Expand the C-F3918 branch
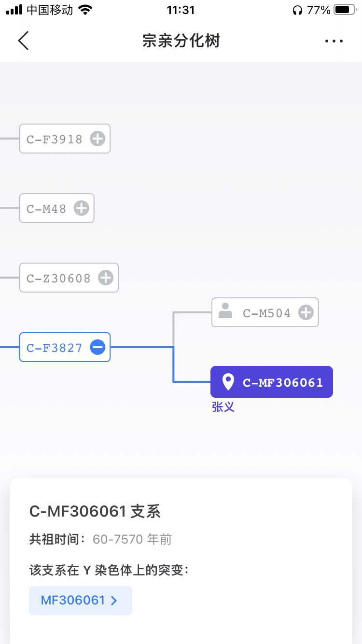The height and width of the screenshot is (644, 362). coord(97,139)
